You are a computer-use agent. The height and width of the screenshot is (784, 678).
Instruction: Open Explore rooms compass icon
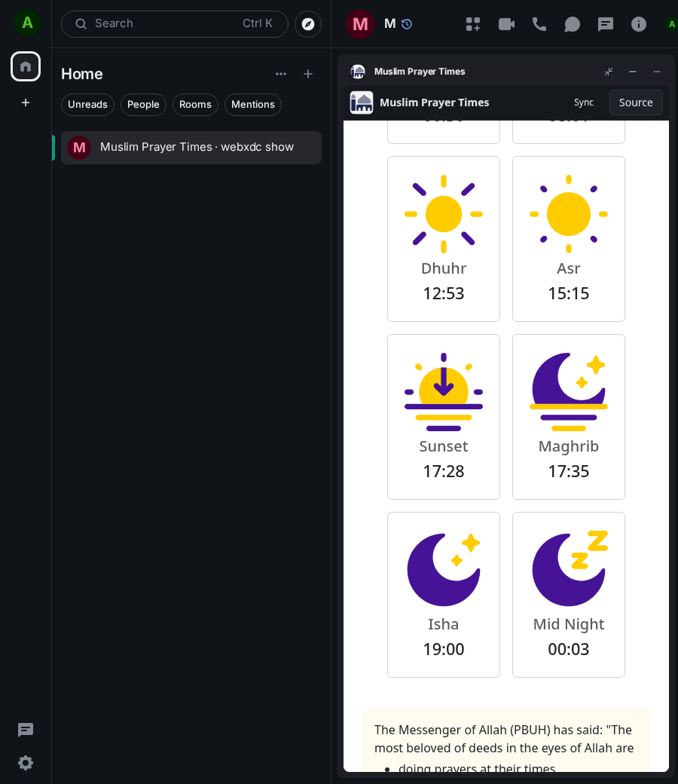(308, 24)
